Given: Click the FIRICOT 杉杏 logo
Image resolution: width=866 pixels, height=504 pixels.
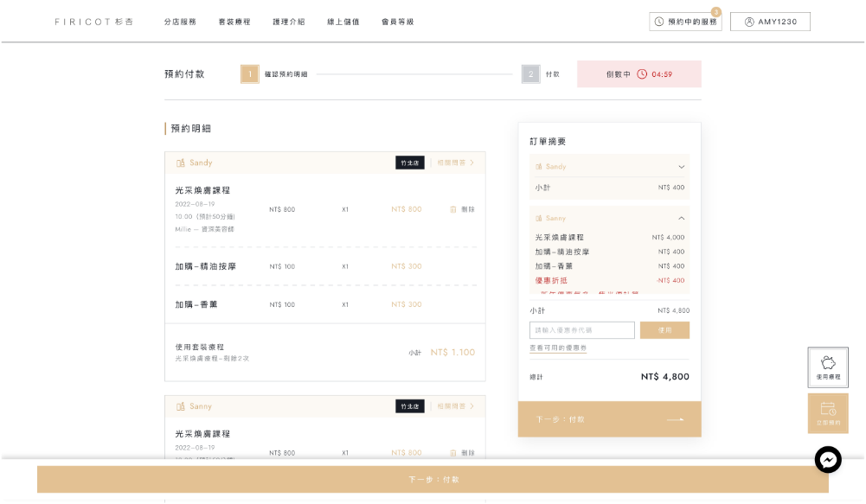Looking at the screenshot, I should (x=94, y=22).
